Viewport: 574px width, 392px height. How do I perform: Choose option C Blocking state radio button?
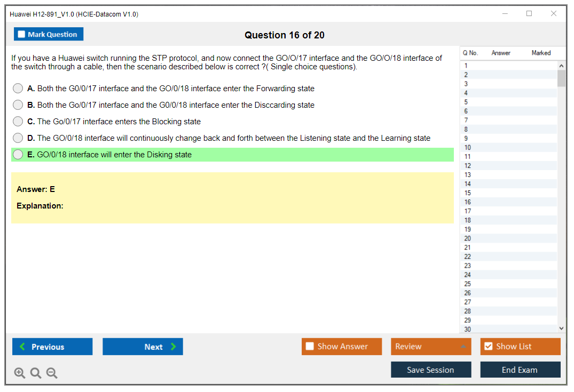18,122
